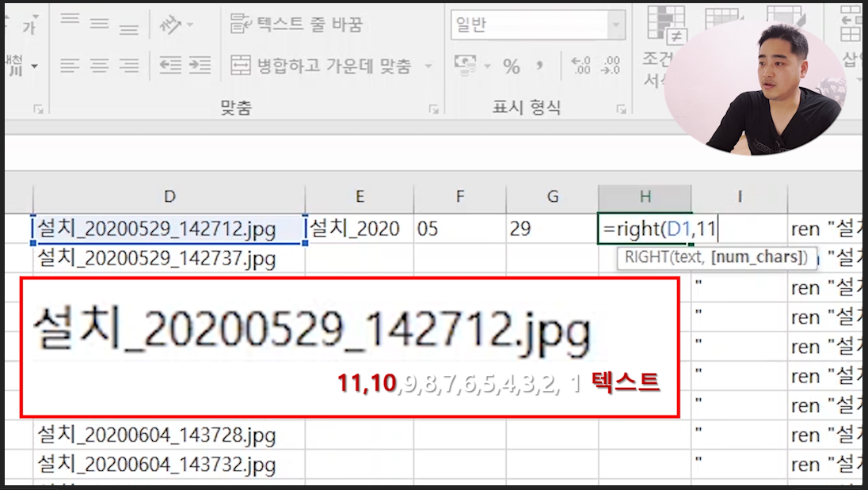Open the 가 font options dropdown arrow
The height and width of the screenshot is (490, 868).
pos(35,17)
